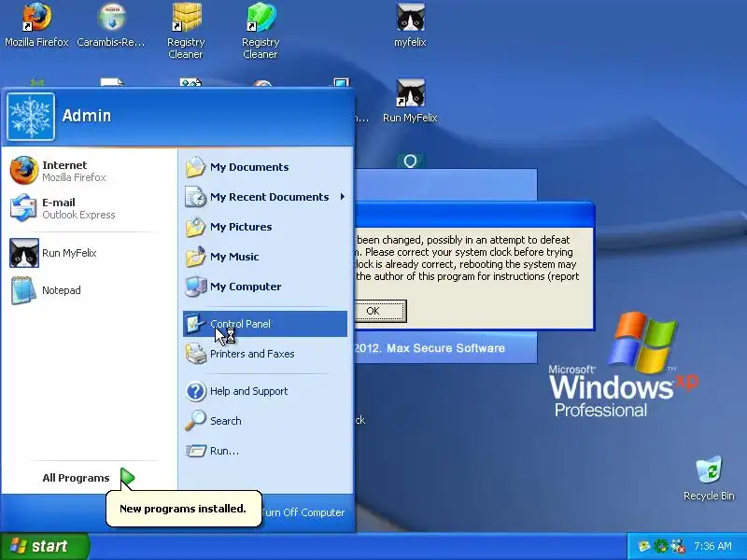Viewport: 747px width, 560px height.
Task: Open Search from Start menu
Action: [x=265, y=421]
